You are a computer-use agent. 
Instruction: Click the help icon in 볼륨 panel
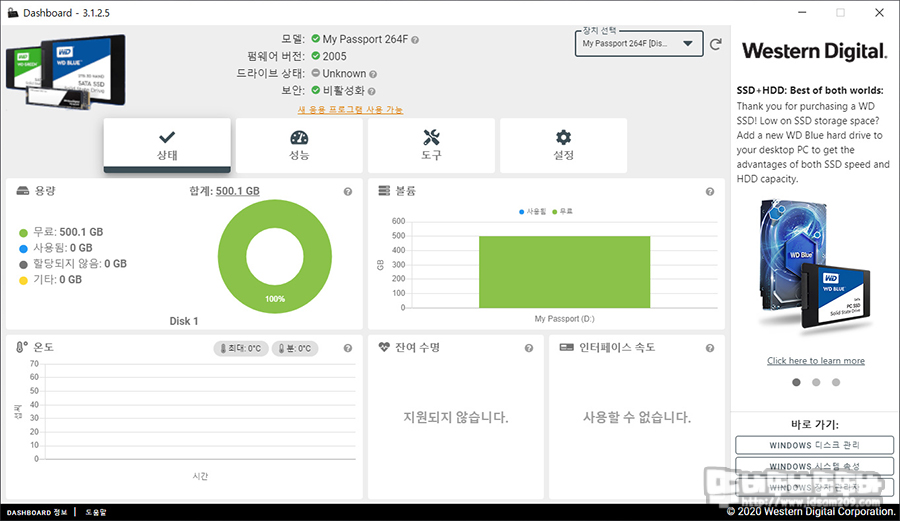tap(710, 192)
